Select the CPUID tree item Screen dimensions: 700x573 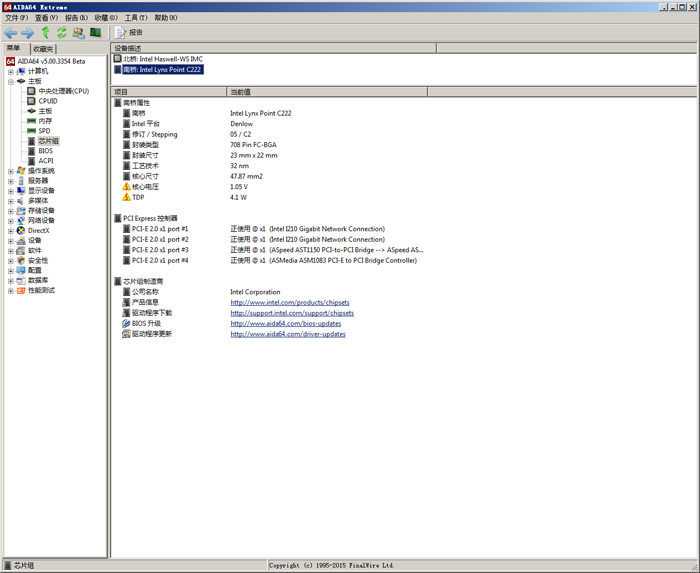(x=48, y=101)
